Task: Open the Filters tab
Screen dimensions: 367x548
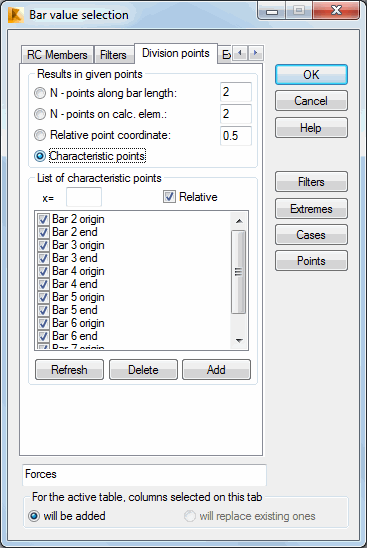Action: pyautogui.click(x=113, y=55)
